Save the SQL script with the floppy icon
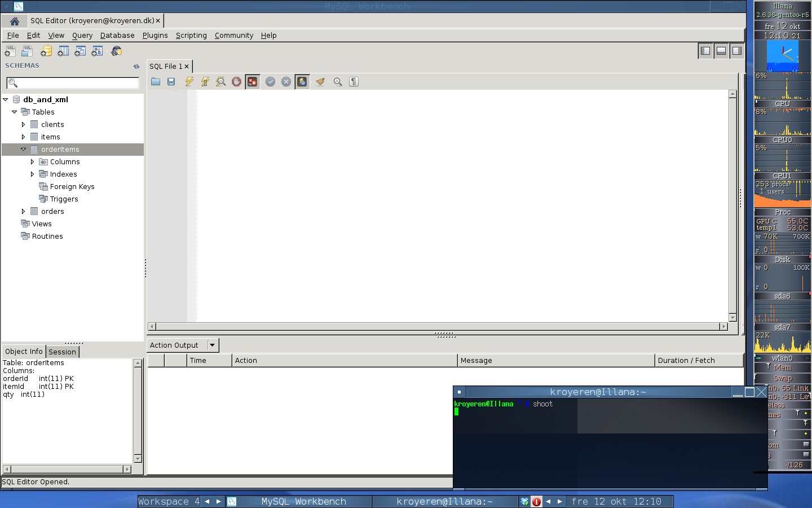The height and width of the screenshot is (508, 812). click(x=171, y=82)
